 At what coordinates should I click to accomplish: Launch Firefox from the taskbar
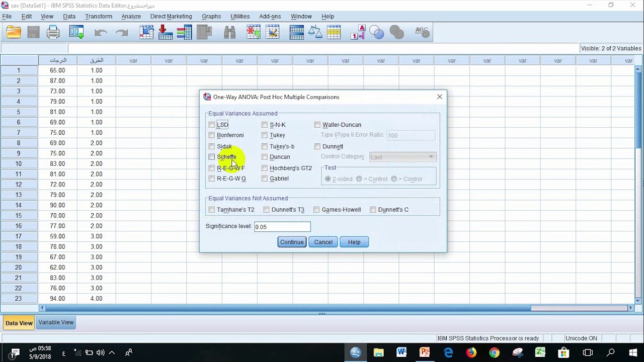coord(471,352)
